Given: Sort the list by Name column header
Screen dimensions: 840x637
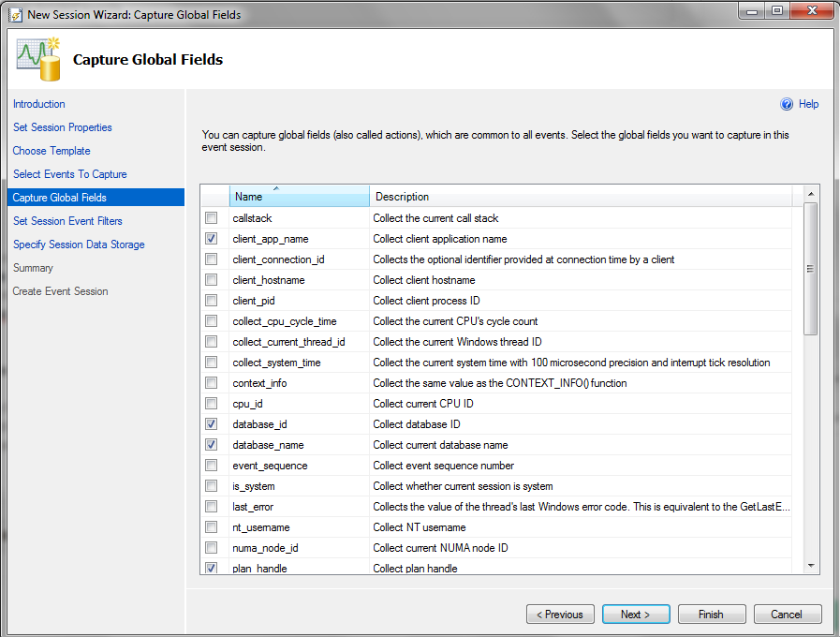Looking at the screenshot, I should point(300,197).
